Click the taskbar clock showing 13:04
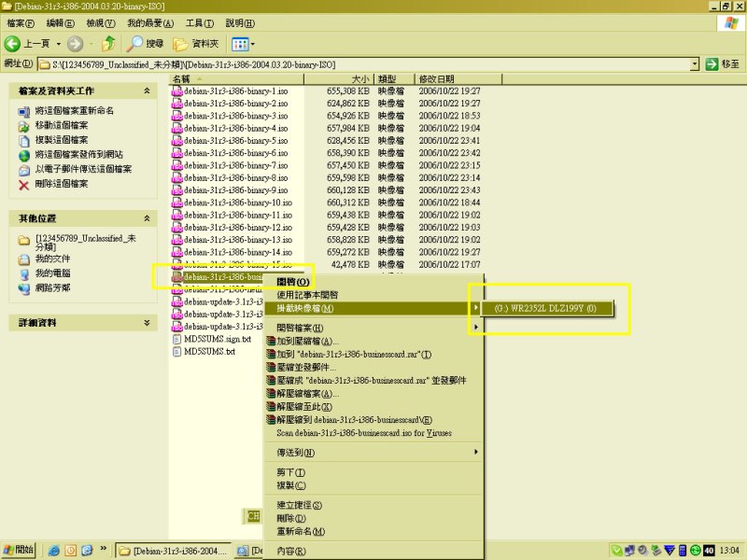The height and width of the screenshot is (560, 747). pyautogui.click(x=729, y=551)
